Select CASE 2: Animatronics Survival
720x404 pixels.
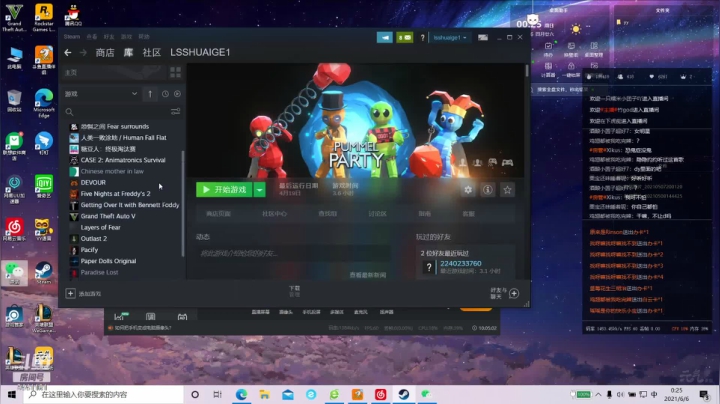point(122,160)
